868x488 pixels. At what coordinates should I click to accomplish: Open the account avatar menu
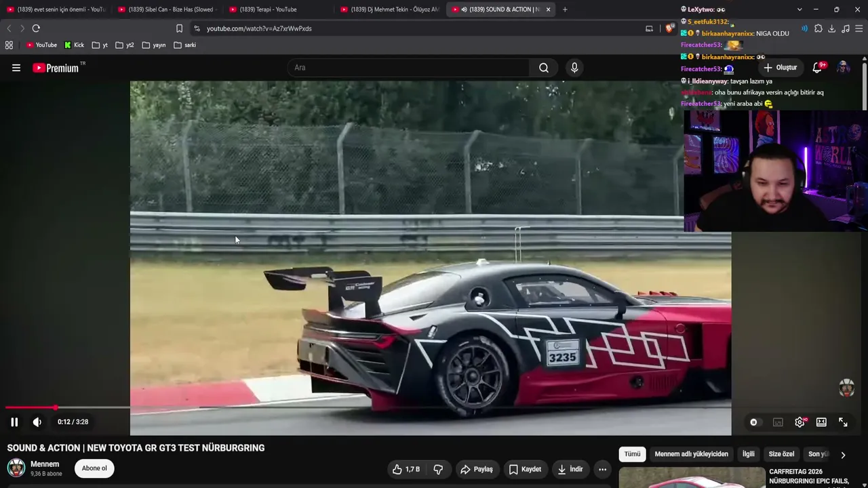tap(843, 68)
